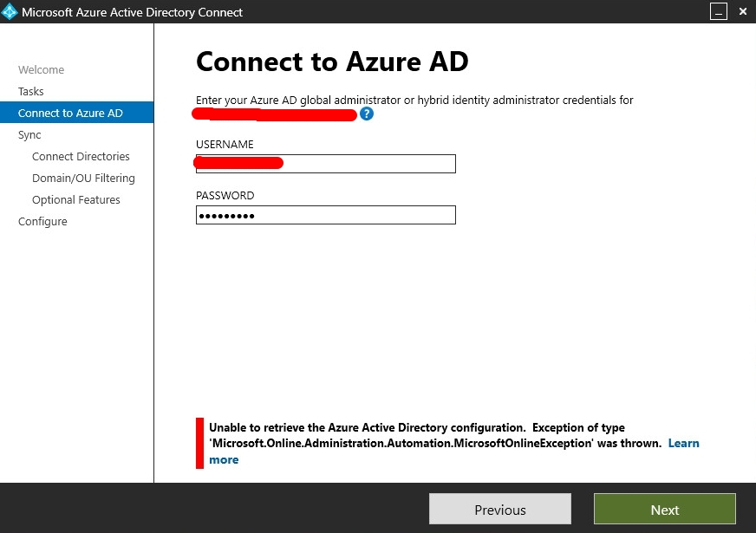Screen dimensions: 756x533
Task: Close the Azure AD Connect window
Action: [743, 11]
